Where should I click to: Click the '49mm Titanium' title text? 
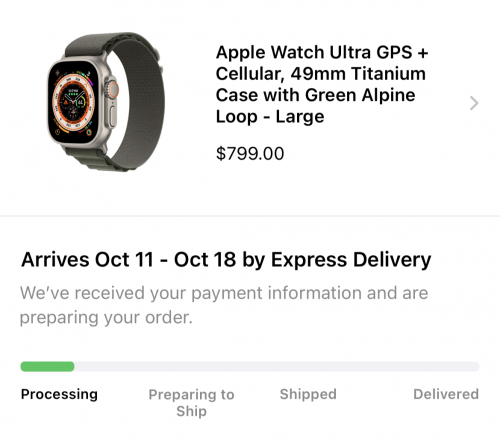coord(358,74)
